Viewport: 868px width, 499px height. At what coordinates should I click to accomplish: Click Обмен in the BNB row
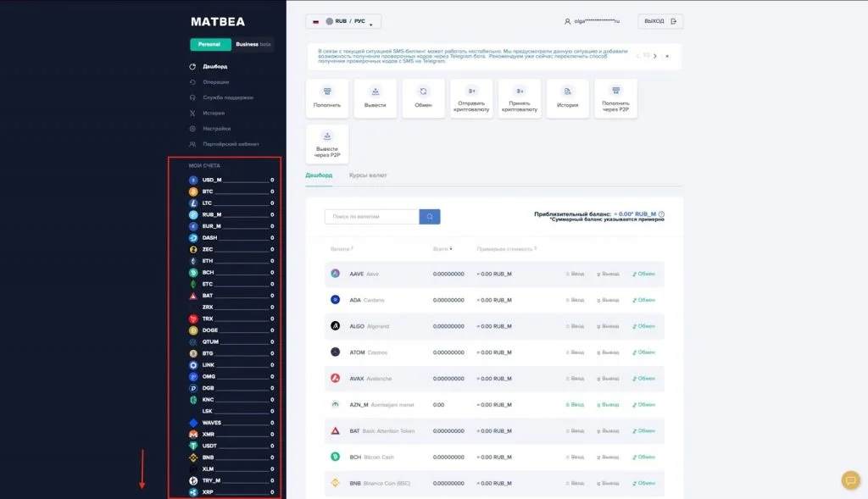[644, 484]
